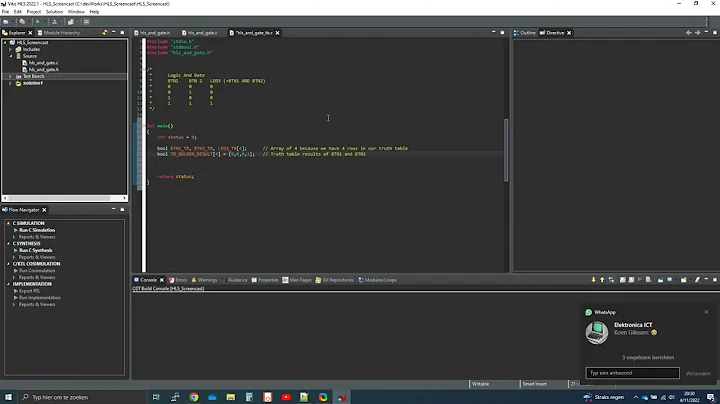
Task: Click the Typ een antwoord reply field
Action: click(632, 373)
